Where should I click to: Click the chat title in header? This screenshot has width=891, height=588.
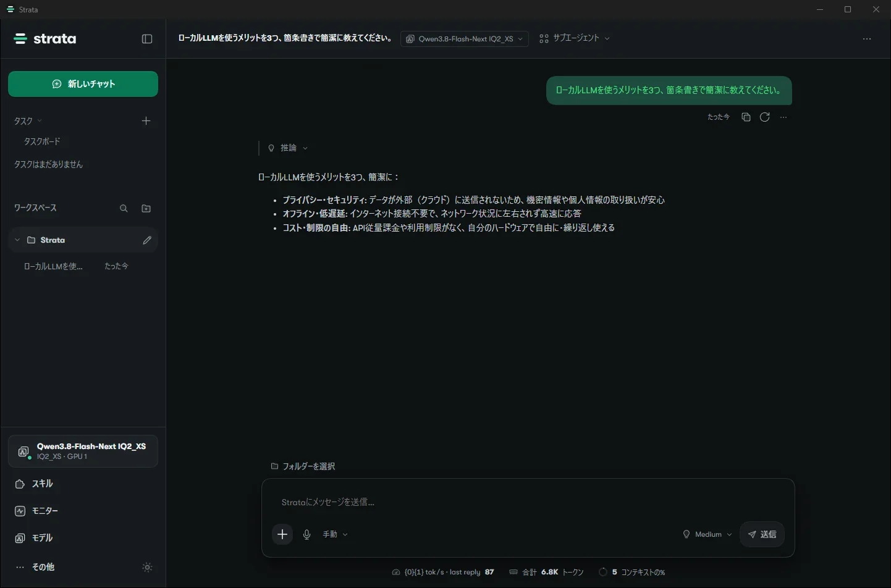click(285, 38)
